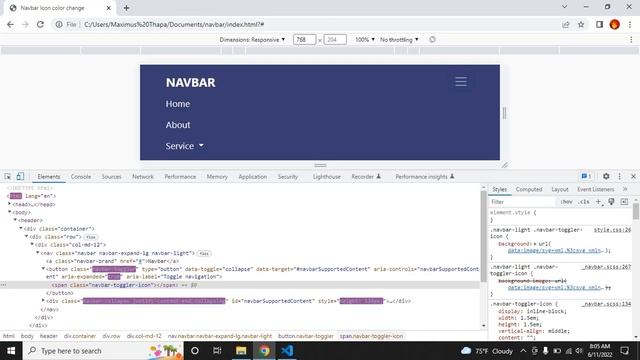Switch to the Sources tab
This screenshot has height=360, width=640.
point(111,176)
